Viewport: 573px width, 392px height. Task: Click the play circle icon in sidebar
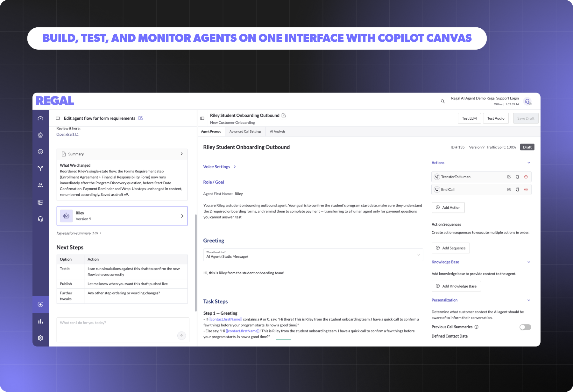pos(40,152)
